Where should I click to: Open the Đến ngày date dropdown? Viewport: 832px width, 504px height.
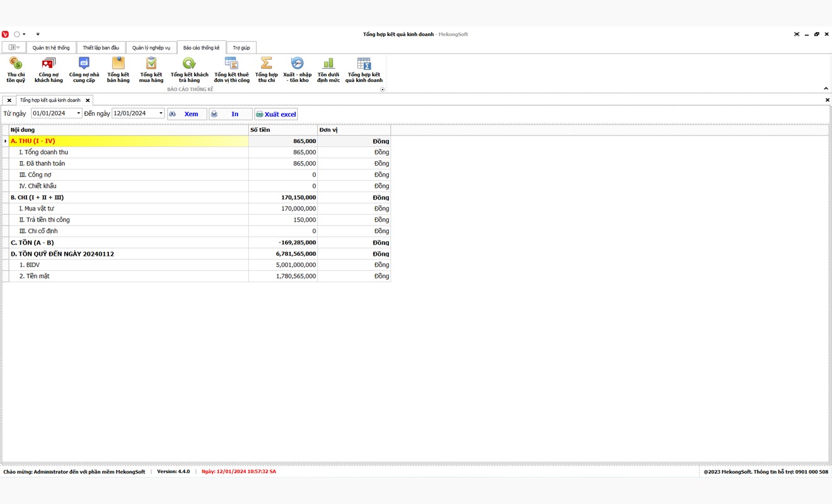[161, 113]
